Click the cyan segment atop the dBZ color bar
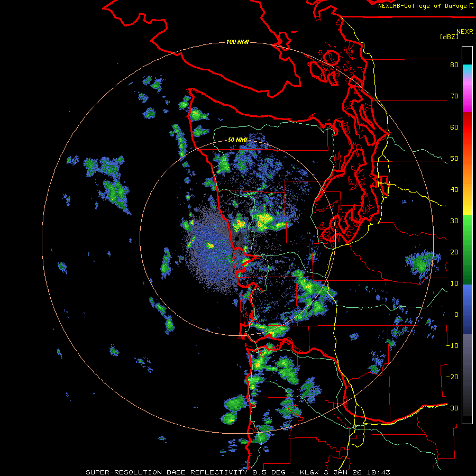Viewport: 476px width, 476px height. tap(467, 68)
